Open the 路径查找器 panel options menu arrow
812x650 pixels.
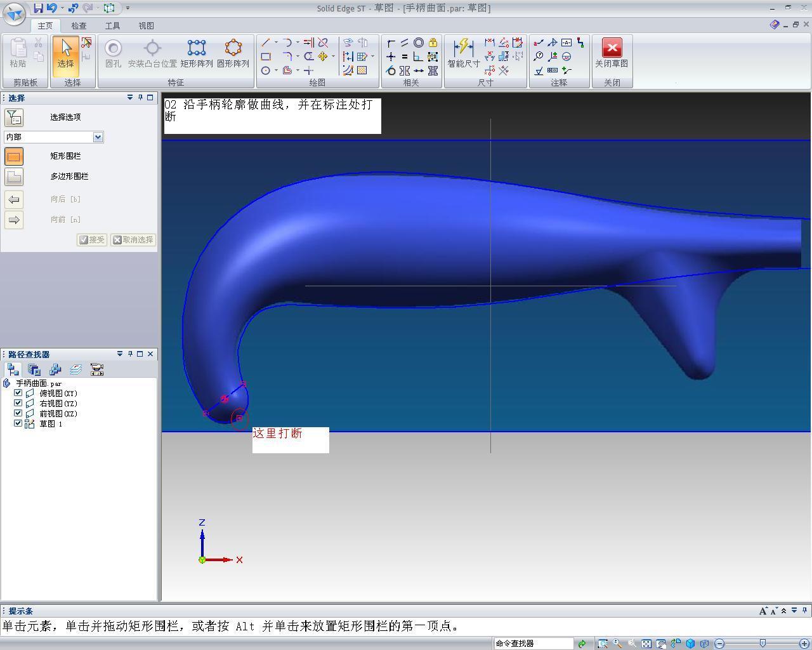[x=120, y=354]
